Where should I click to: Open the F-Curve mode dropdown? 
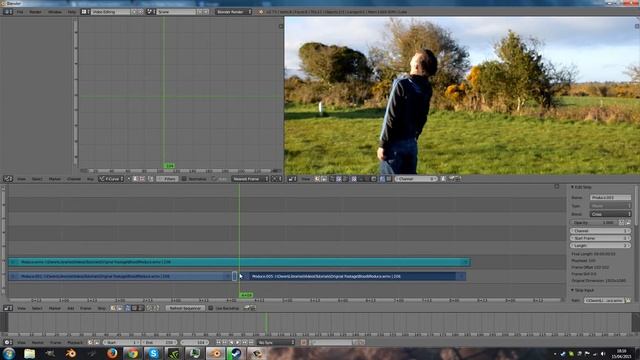[111, 179]
